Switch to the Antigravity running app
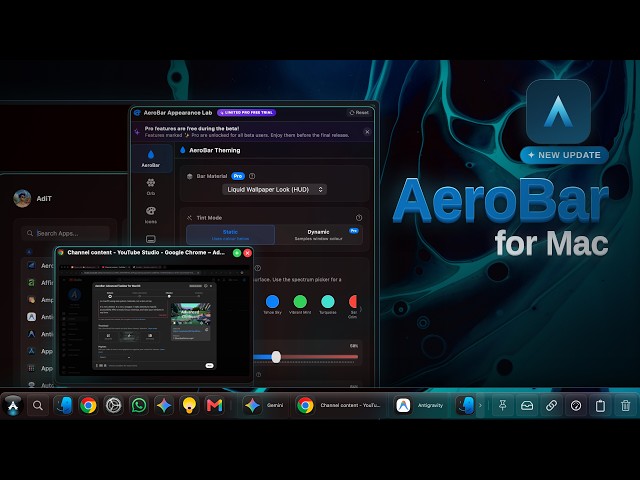This screenshot has height=480, width=640. (420, 405)
